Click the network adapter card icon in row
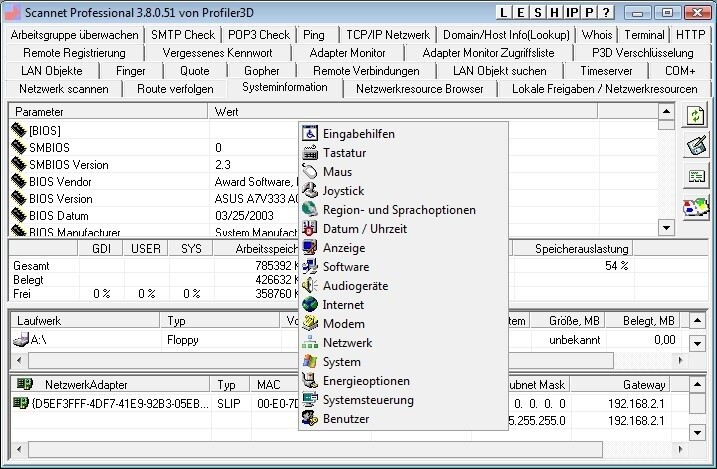This screenshot has height=469, width=717. (21, 403)
